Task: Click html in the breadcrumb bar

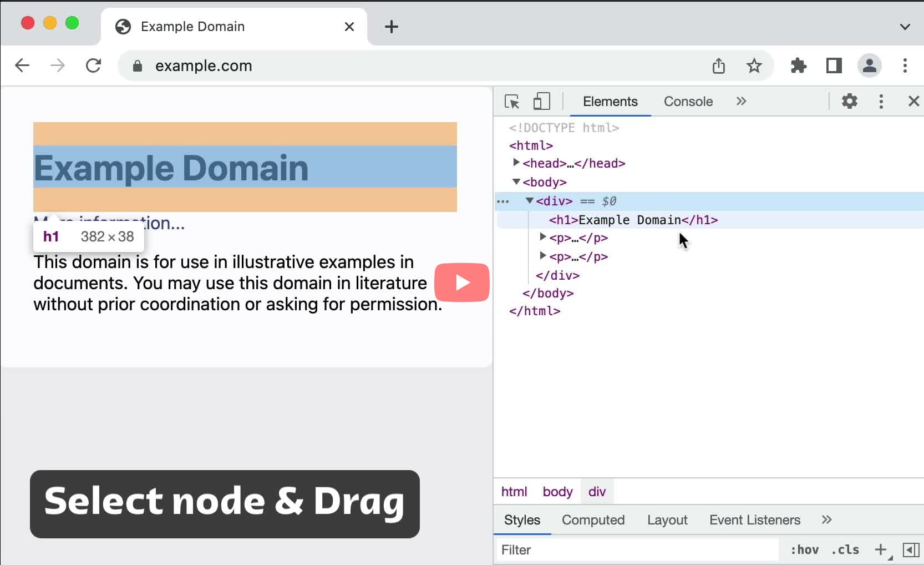Action: [514, 492]
